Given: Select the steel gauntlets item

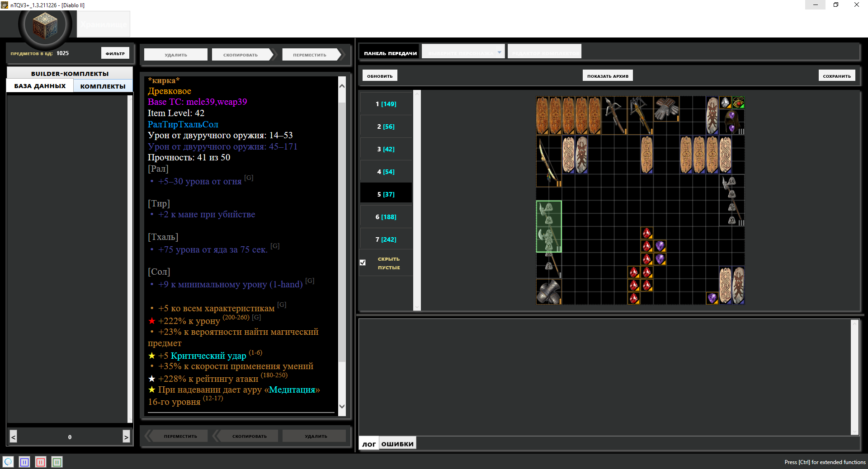Looking at the screenshot, I should [549, 291].
